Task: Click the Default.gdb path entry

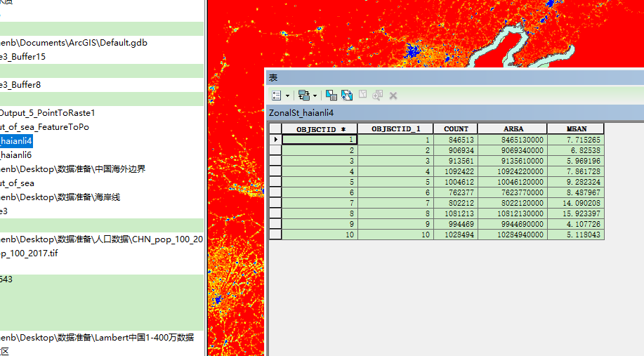Action: click(74, 43)
